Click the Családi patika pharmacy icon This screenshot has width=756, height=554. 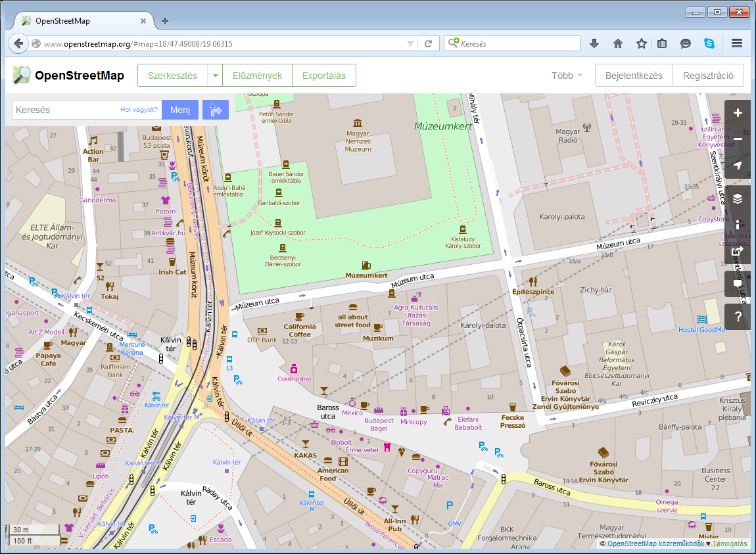coord(294,369)
